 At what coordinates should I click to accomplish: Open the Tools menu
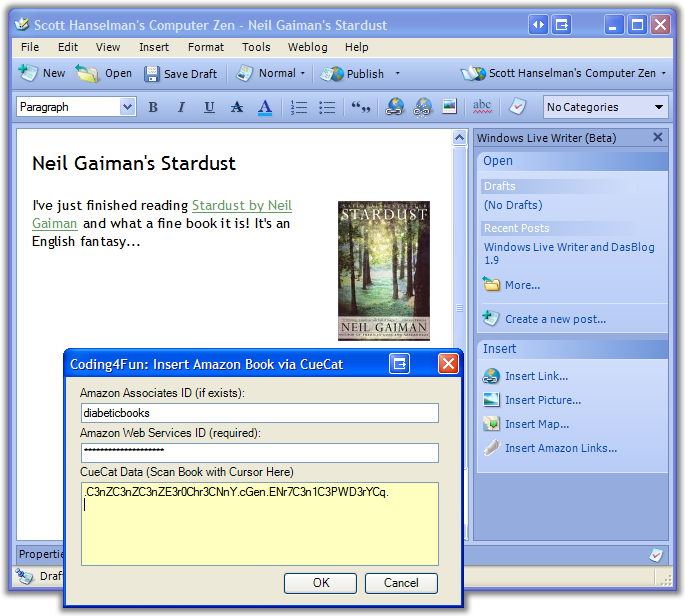(x=256, y=47)
